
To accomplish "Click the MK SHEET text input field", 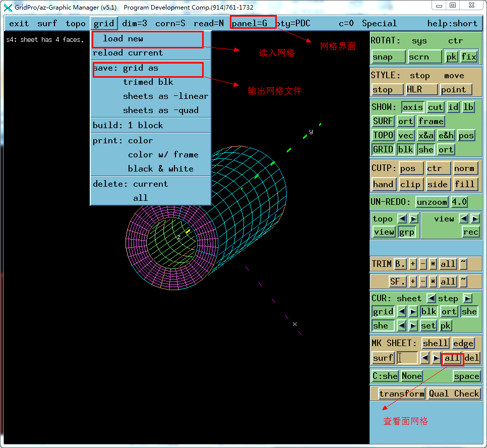I will (407, 358).
